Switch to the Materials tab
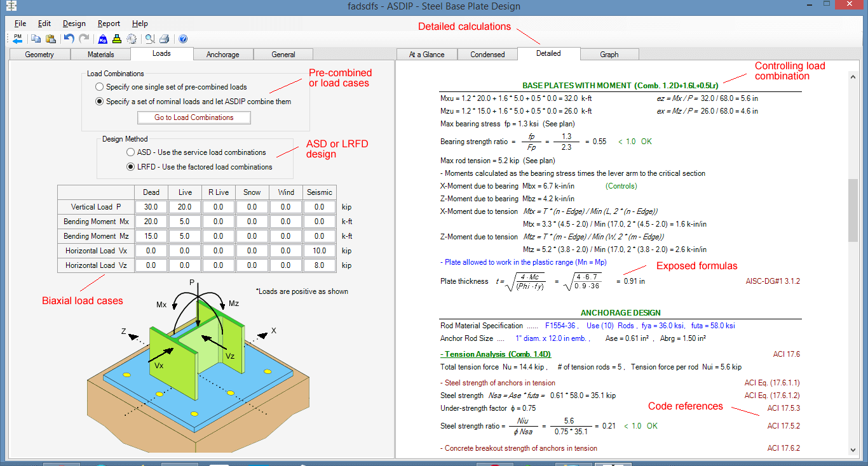The width and height of the screenshot is (868, 466). tap(101, 55)
